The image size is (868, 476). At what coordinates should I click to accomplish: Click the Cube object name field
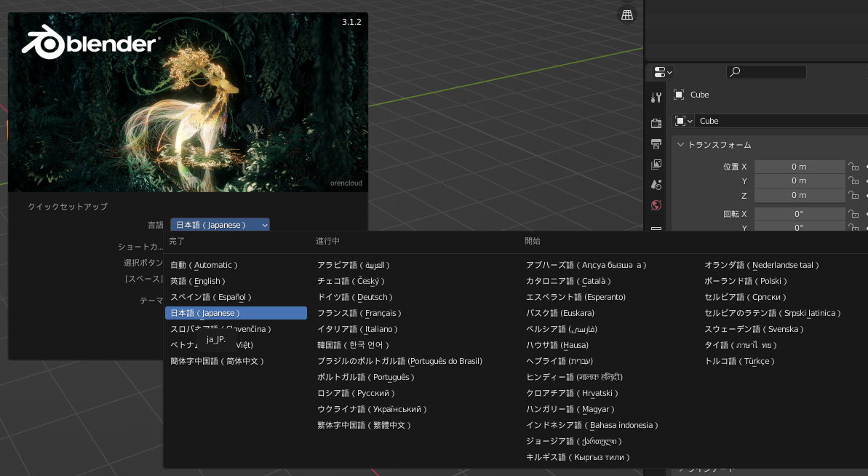[781, 121]
